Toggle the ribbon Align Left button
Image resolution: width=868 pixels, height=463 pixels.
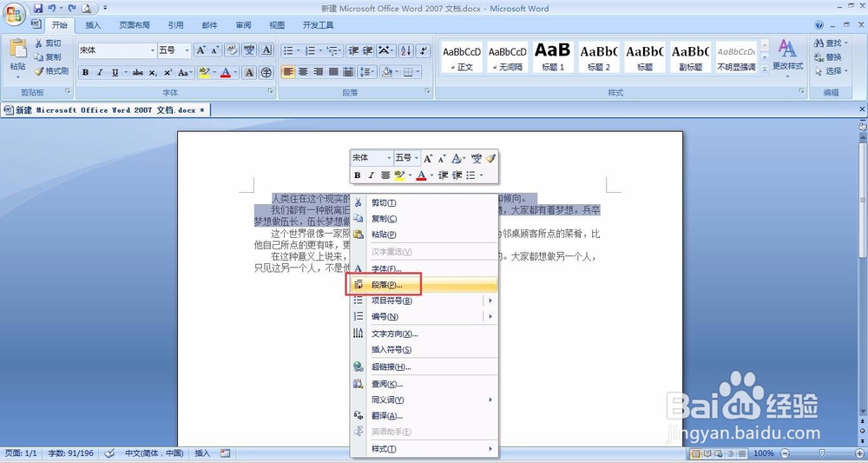pyautogui.click(x=288, y=72)
